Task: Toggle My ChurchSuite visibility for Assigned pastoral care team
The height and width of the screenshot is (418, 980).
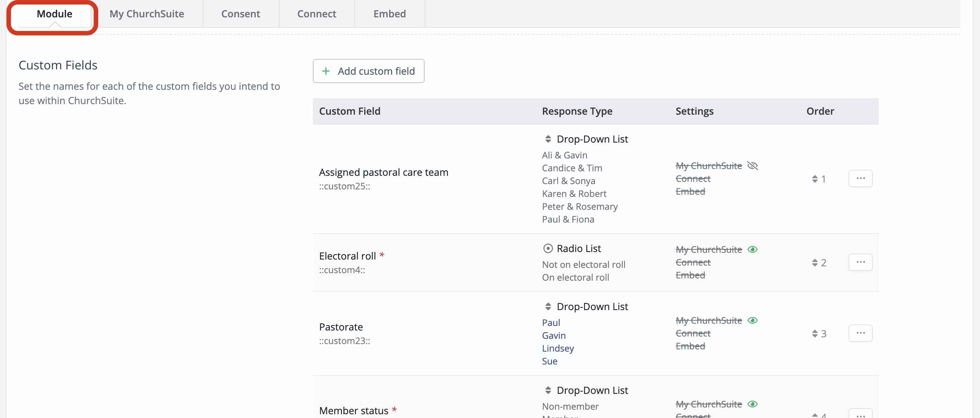Action: tap(753, 166)
